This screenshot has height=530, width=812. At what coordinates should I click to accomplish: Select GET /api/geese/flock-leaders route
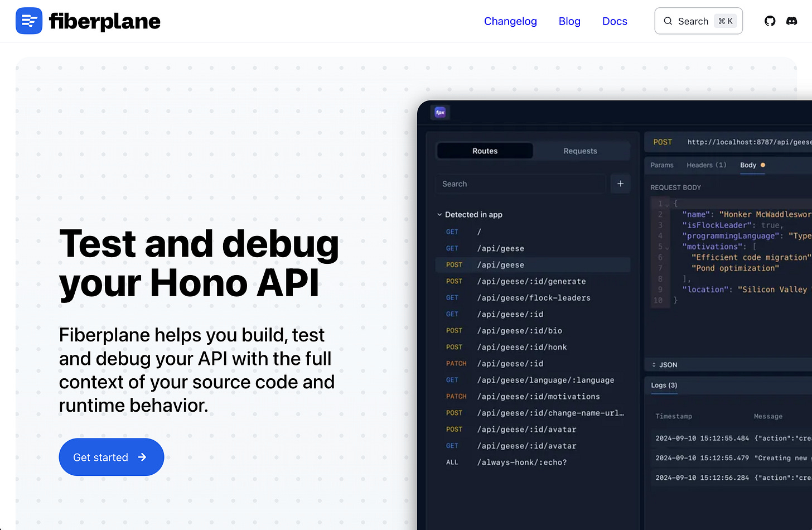point(533,298)
